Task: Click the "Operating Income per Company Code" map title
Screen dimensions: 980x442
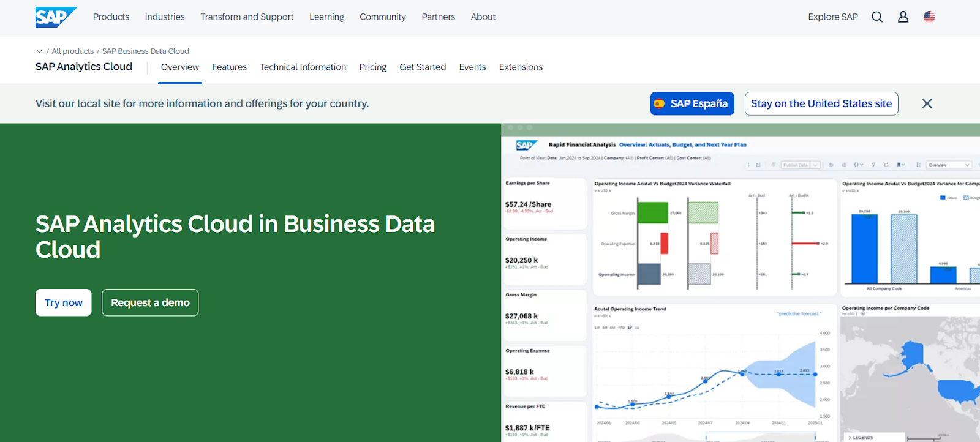Action: (x=886, y=308)
